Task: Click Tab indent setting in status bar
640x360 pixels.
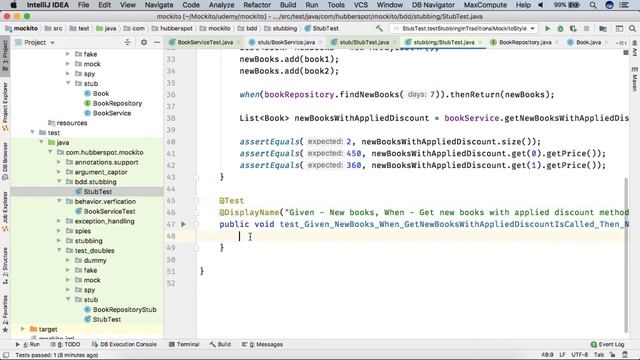Action: [x=599, y=355]
